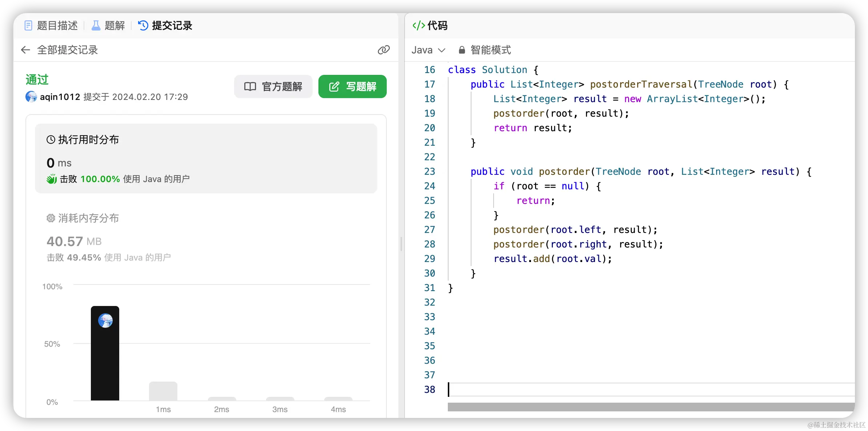The image size is (868, 431).
Task: Select the 执行用时分布 runtime card
Action: coord(206,158)
